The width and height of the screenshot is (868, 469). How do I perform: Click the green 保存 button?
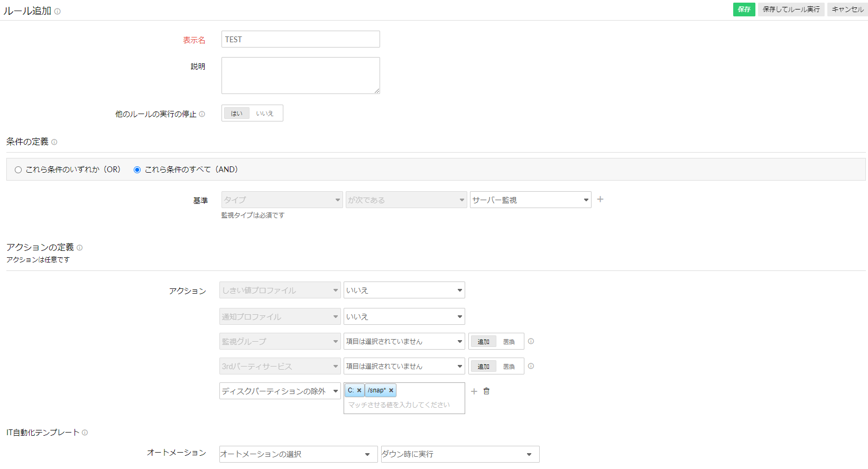click(744, 10)
